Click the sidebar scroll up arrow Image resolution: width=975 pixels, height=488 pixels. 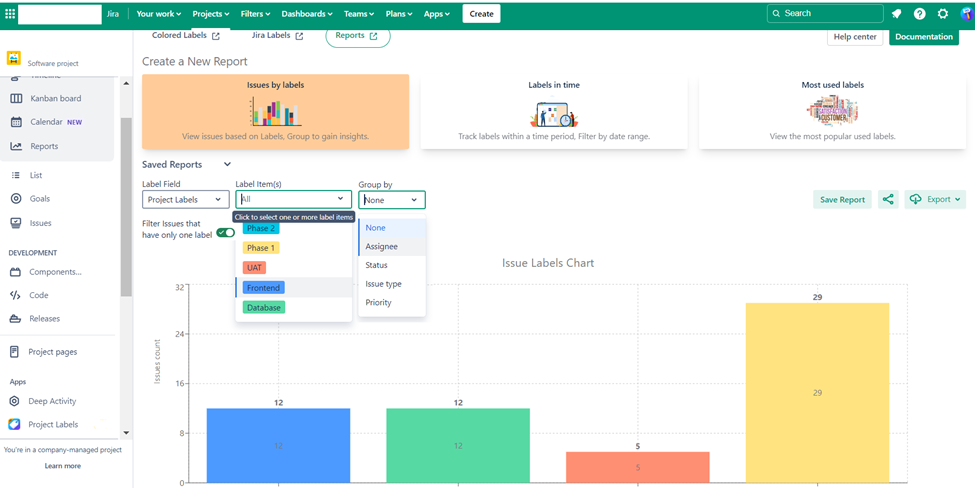(x=126, y=83)
